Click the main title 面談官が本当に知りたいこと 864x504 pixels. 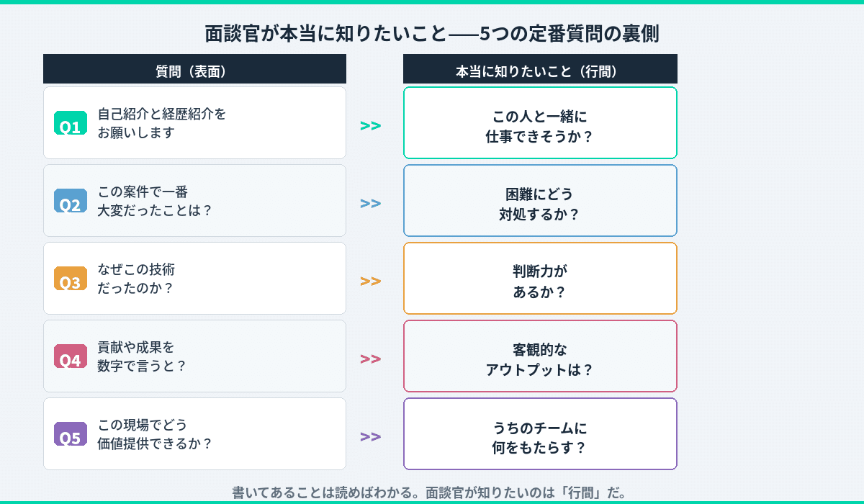coord(432,34)
